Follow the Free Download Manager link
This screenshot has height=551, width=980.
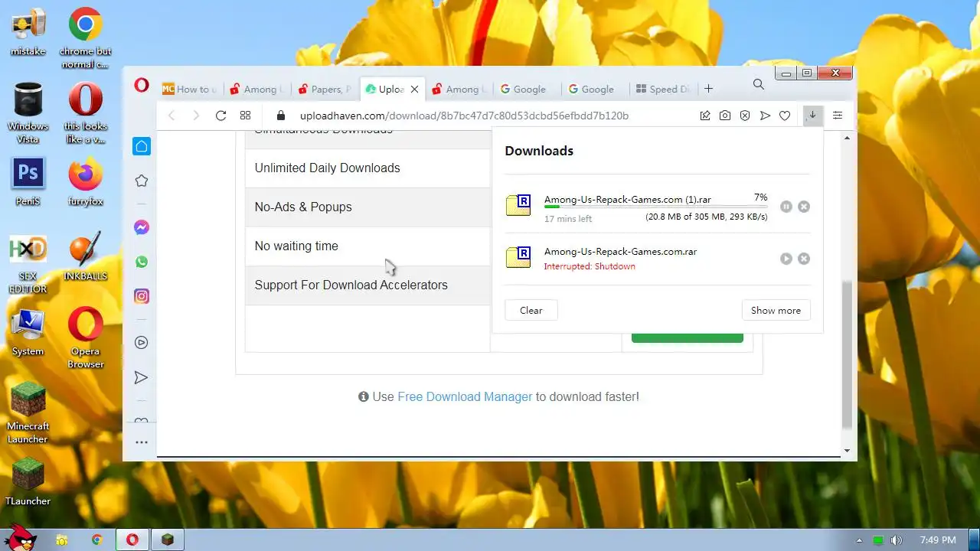pos(465,396)
